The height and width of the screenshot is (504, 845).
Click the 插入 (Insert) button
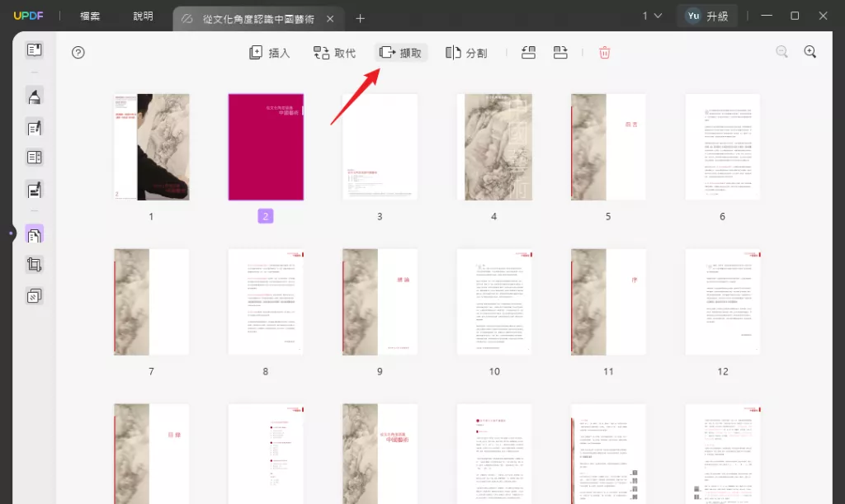click(269, 53)
